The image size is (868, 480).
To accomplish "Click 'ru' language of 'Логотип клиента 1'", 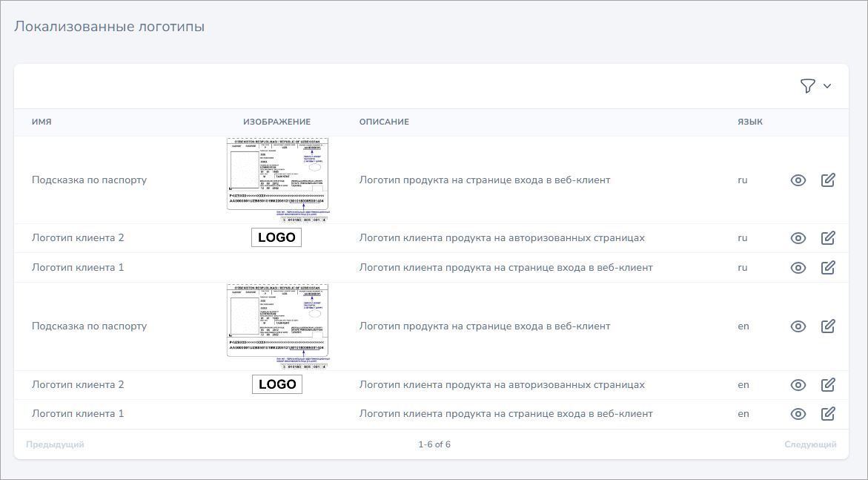I will point(742,267).
